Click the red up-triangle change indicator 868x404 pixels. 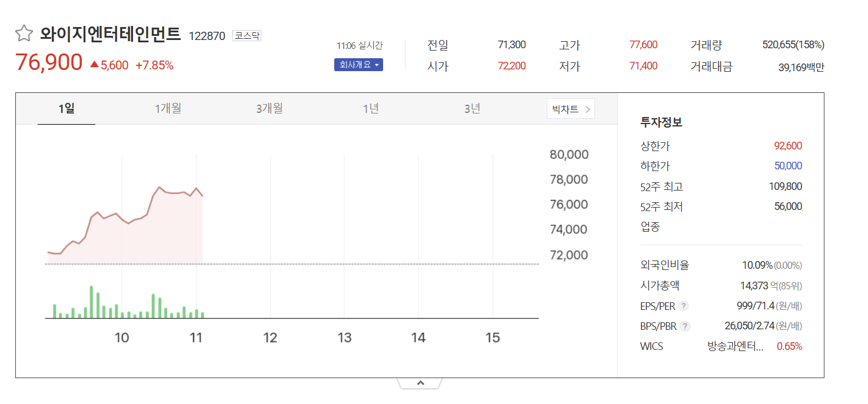click(x=94, y=65)
